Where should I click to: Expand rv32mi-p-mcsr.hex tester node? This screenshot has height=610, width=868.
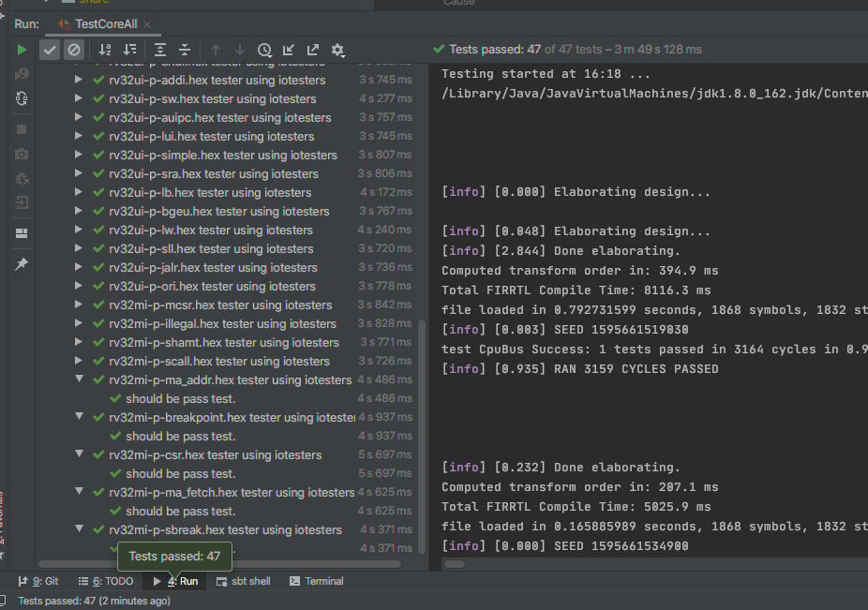point(79,305)
